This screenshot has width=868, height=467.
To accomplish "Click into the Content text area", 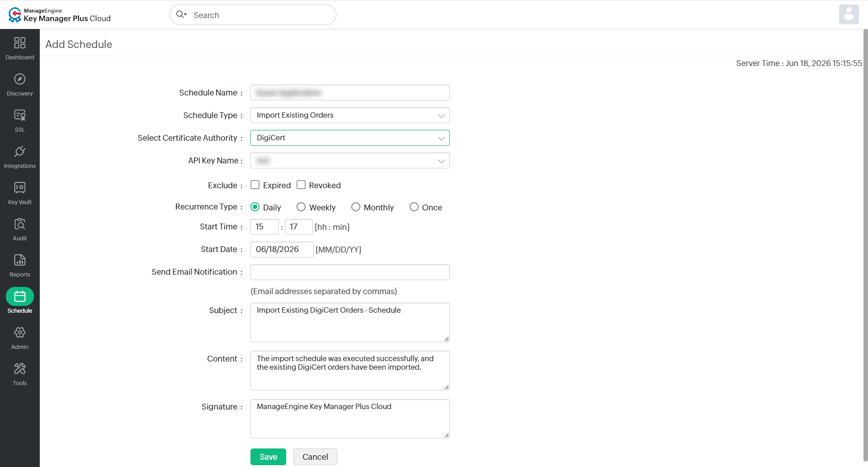I will coord(350,371).
